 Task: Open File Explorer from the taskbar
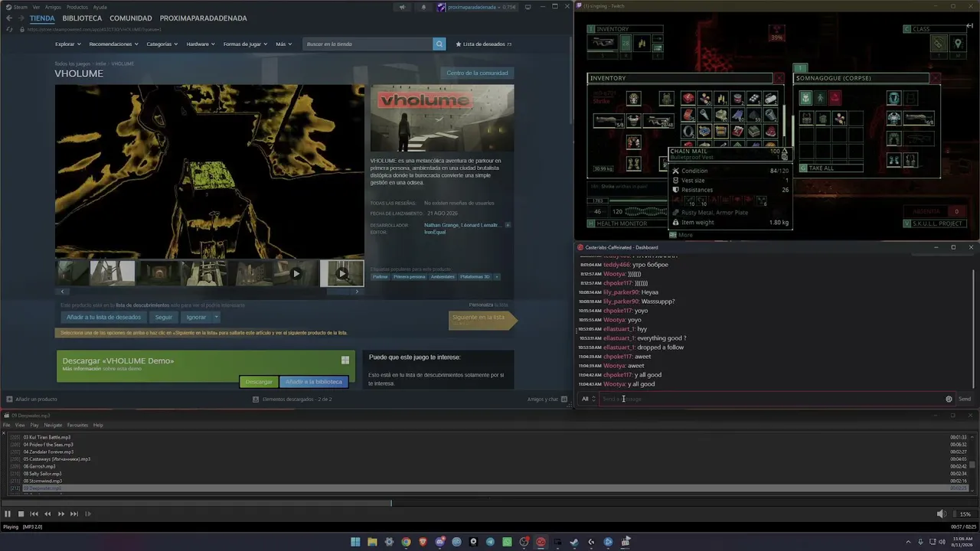[x=372, y=542]
